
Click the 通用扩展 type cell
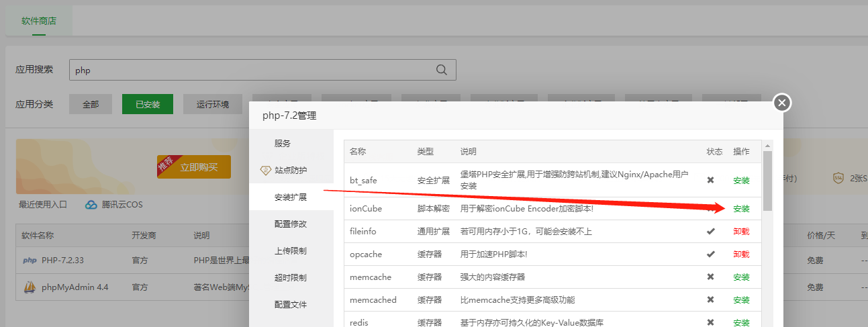pyautogui.click(x=434, y=232)
